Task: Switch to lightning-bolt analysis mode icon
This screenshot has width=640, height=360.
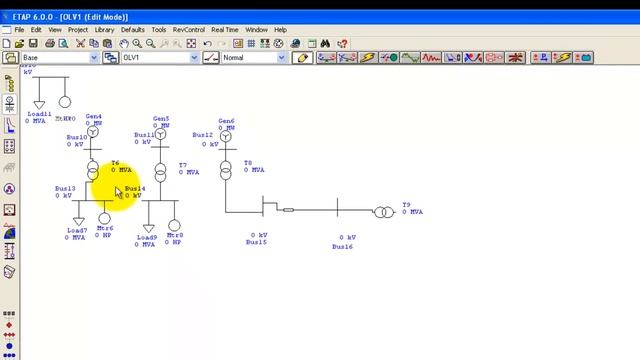Action: (368, 58)
